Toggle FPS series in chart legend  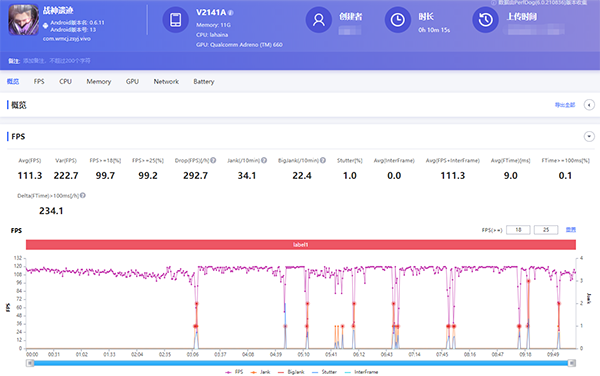click(x=234, y=372)
